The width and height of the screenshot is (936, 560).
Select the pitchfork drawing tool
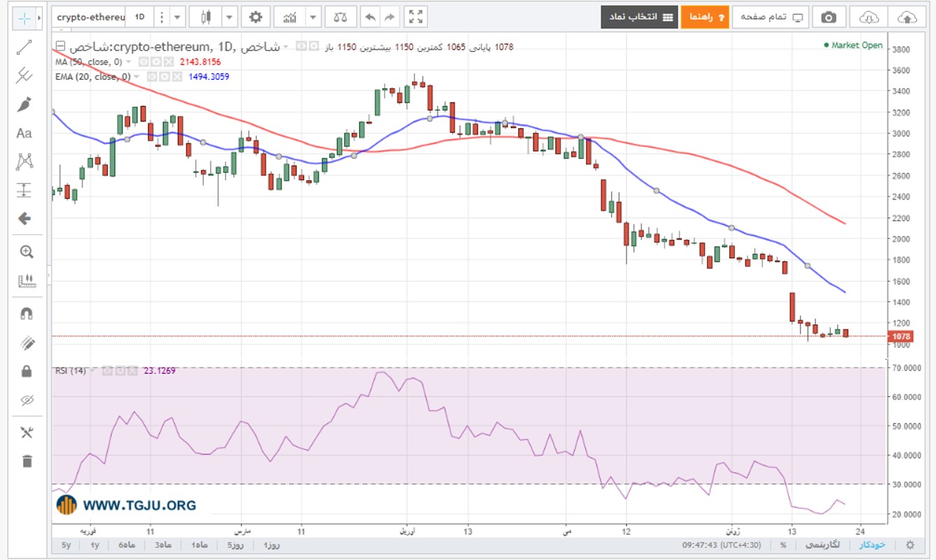click(x=25, y=75)
